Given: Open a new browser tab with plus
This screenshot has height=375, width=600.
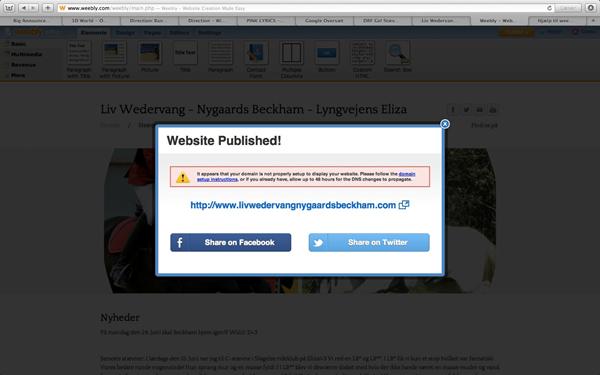Looking at the screenshot, I should click(593, 20).
